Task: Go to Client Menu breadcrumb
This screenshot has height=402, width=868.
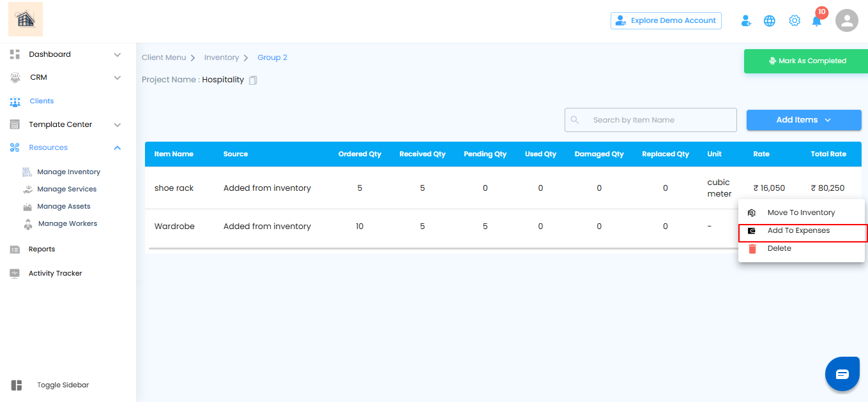Action: 164,57
